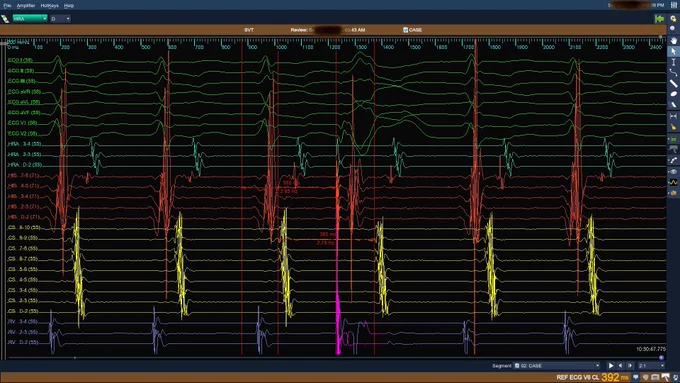680x383 pixels.
Task: Select the CS D-2 channel label
Action: (23, 311)
